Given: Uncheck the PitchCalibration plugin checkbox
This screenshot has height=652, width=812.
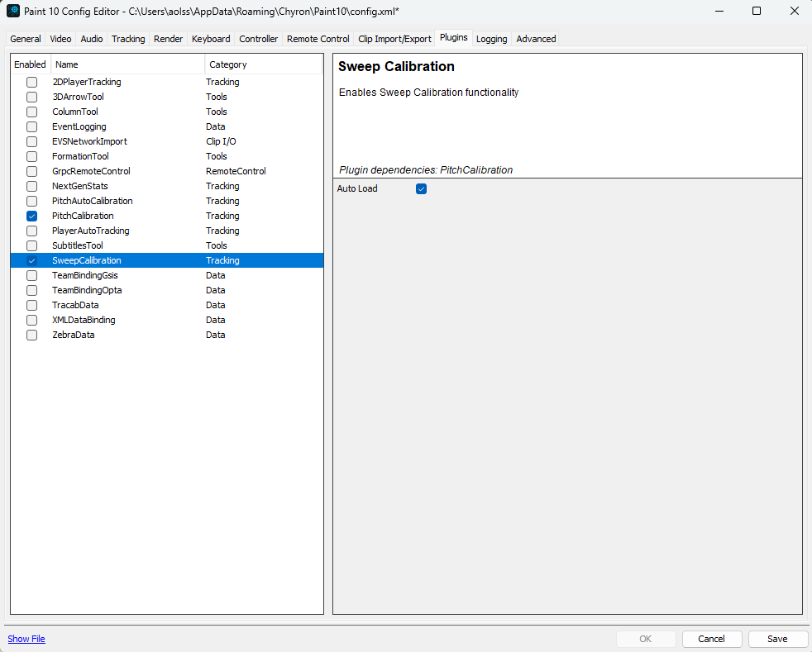Looking at the screenshot, I should click(x=31, y=216).
